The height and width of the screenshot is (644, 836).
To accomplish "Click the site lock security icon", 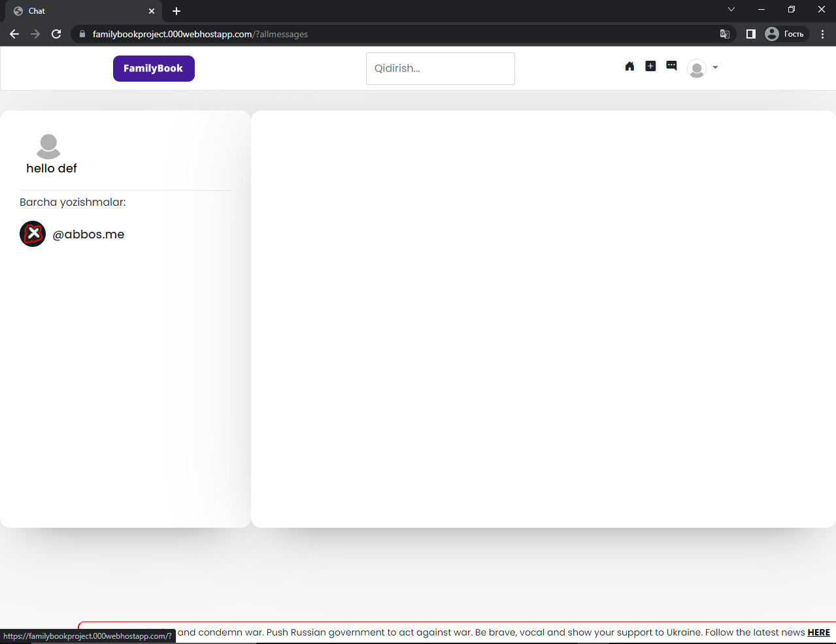I will coord(82,34).
